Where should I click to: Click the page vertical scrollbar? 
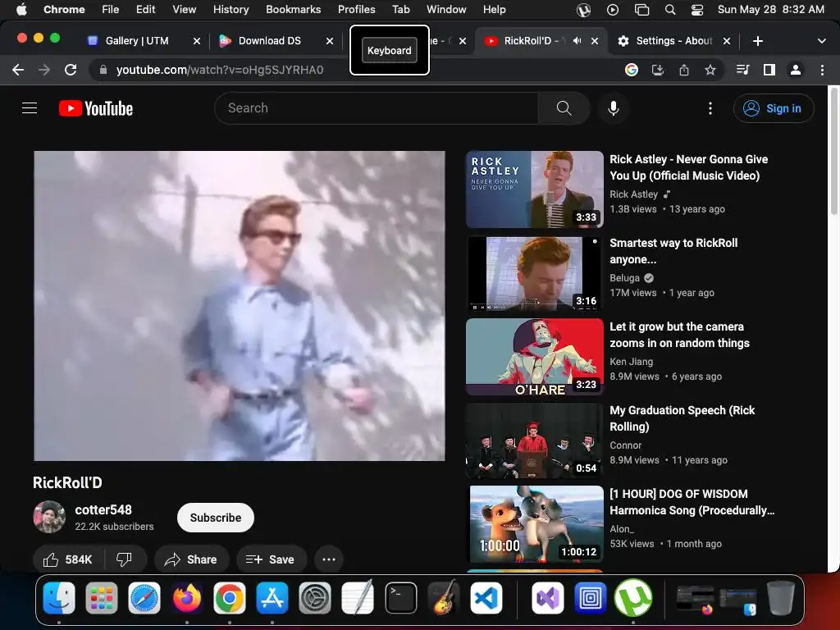click(x=833, y=153)
